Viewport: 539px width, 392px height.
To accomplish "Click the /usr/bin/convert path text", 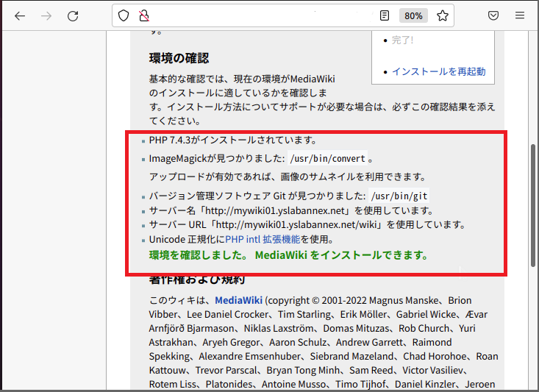I will pos(327,159).
